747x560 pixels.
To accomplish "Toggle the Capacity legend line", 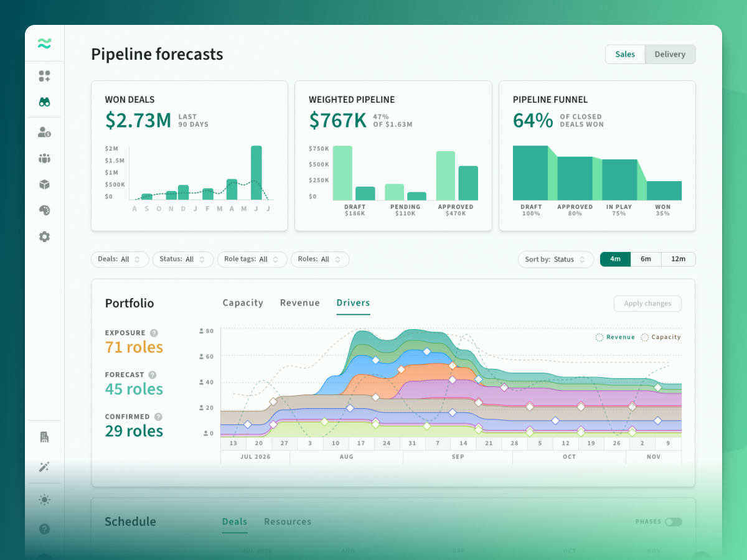I will coord(660,337).
